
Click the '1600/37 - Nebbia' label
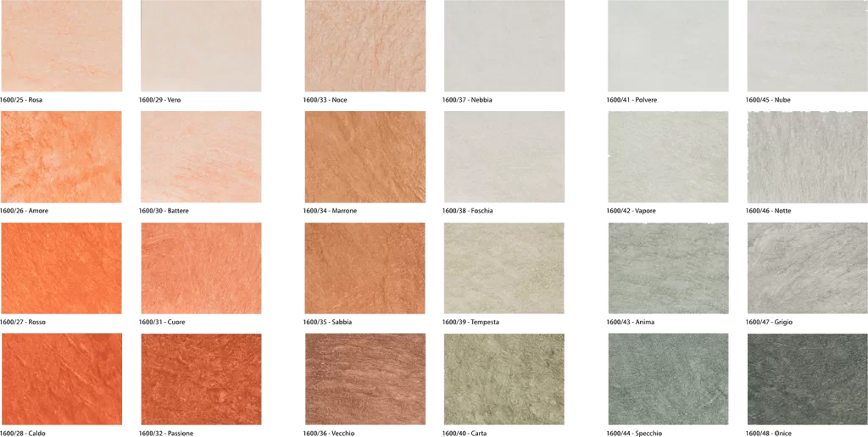(x=467, y=100)
